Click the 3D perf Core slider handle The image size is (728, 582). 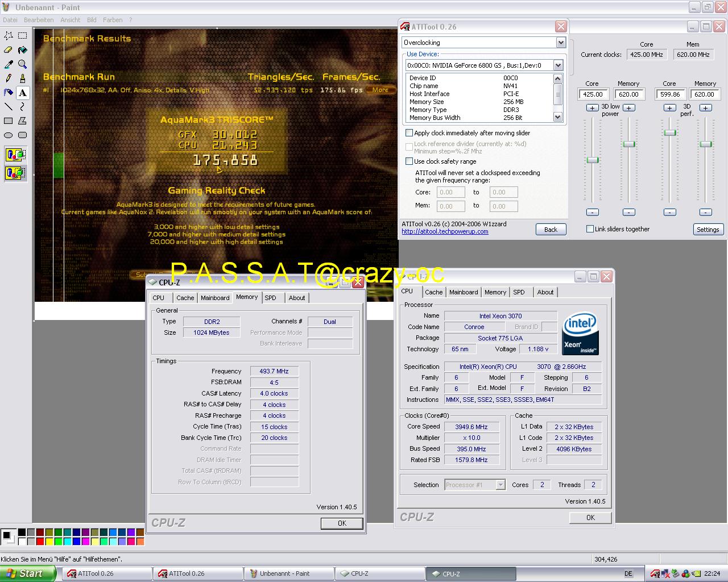coord(670,132)
